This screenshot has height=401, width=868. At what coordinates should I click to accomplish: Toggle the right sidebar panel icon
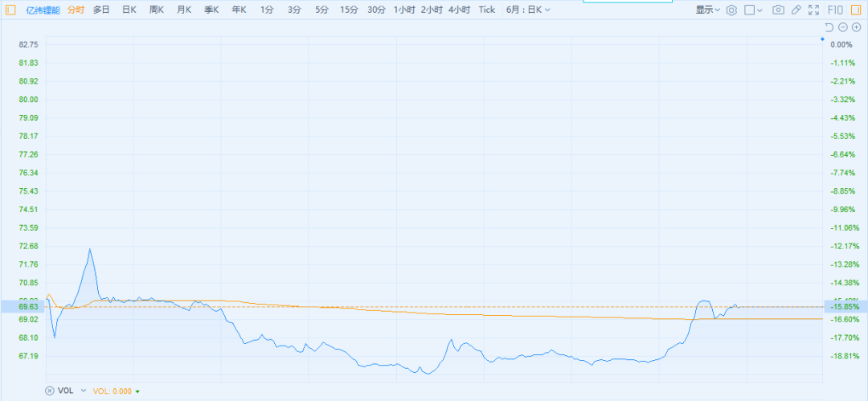click(x=857, y=10)
